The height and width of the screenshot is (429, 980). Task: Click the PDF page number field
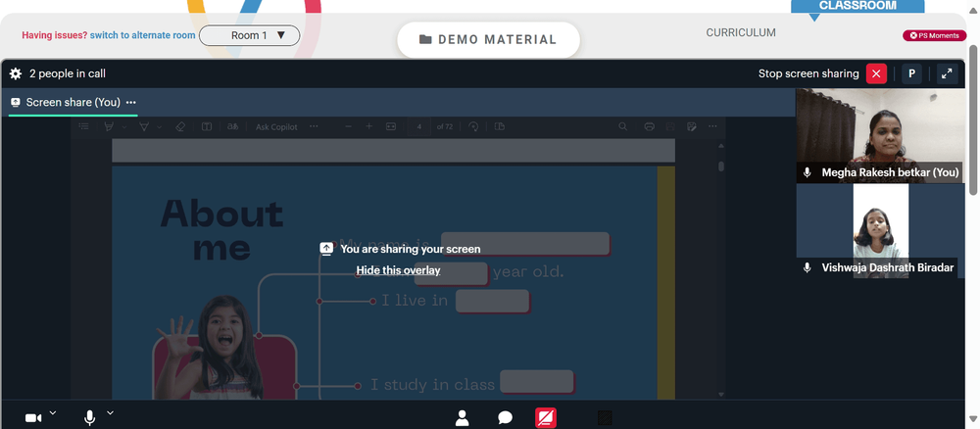[x=419, y=126]
